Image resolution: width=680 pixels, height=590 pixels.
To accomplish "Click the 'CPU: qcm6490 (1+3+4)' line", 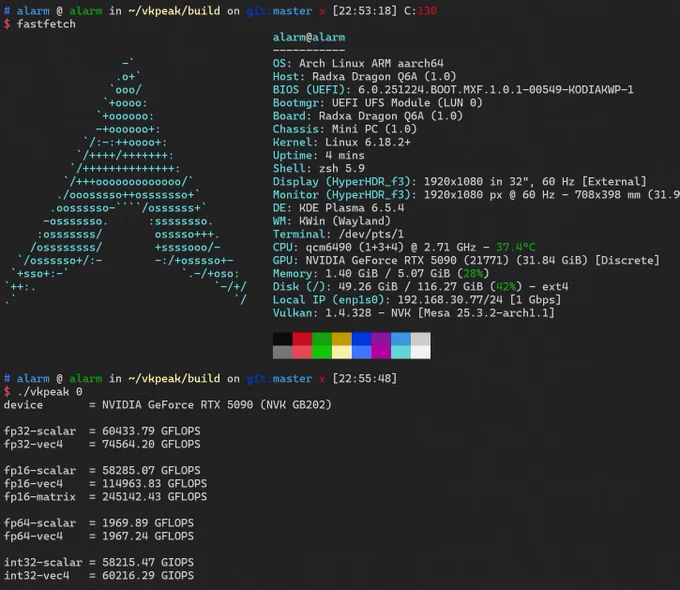I will (x=404, y=247).
